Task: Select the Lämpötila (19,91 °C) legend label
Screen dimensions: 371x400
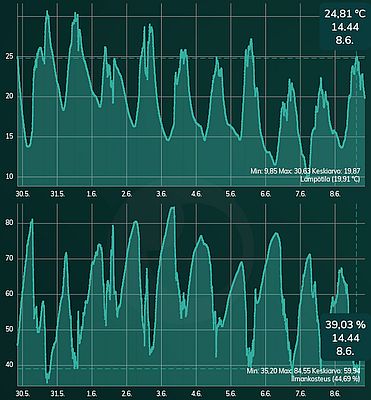Action: tap(330, 180)
